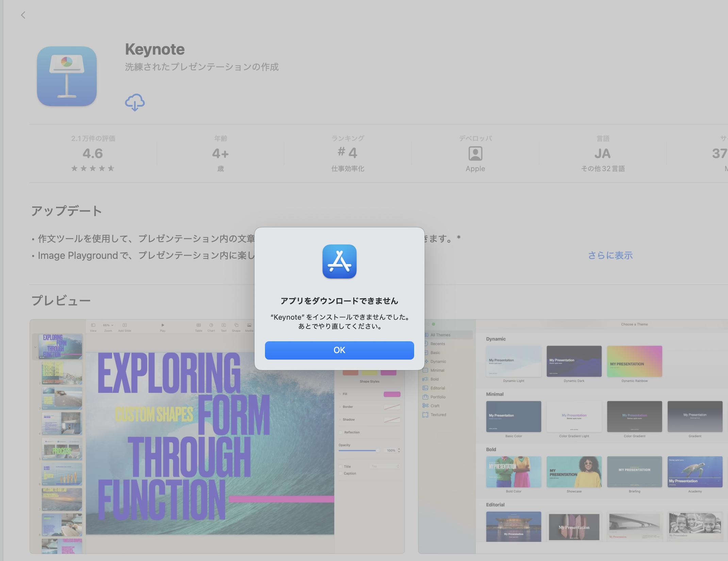The height and width of the screenshot is (561, 728).
Task: Click the Border style swatch in preview
Action: [392, 407]
